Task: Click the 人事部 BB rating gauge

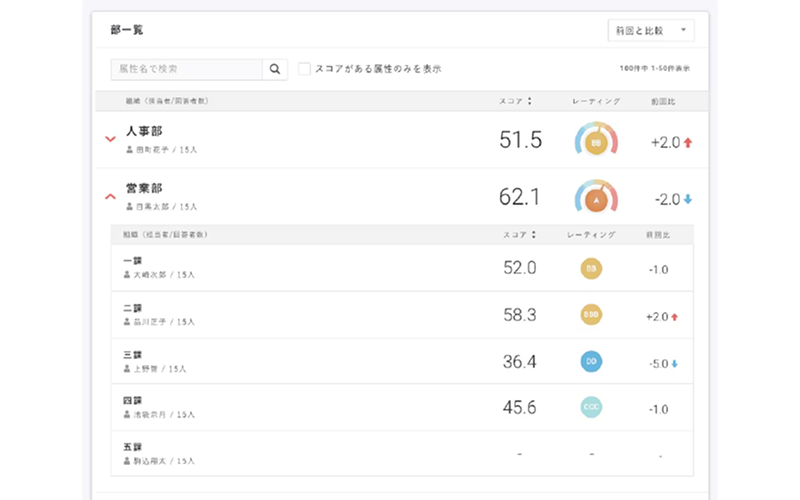Action: coord(596,139)
